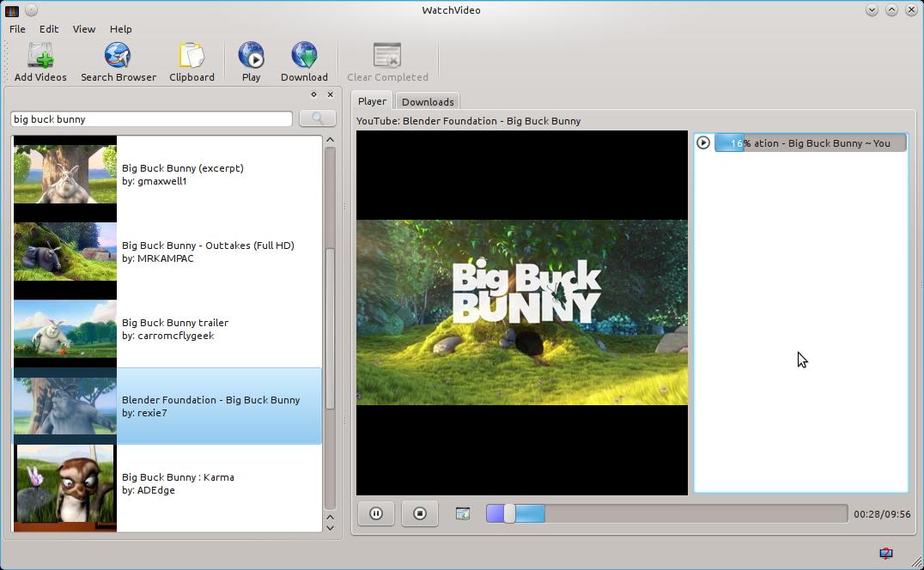The height and width of the screenshot is (570, 924).
Task: Open the View menu
Action: (83, 29)
